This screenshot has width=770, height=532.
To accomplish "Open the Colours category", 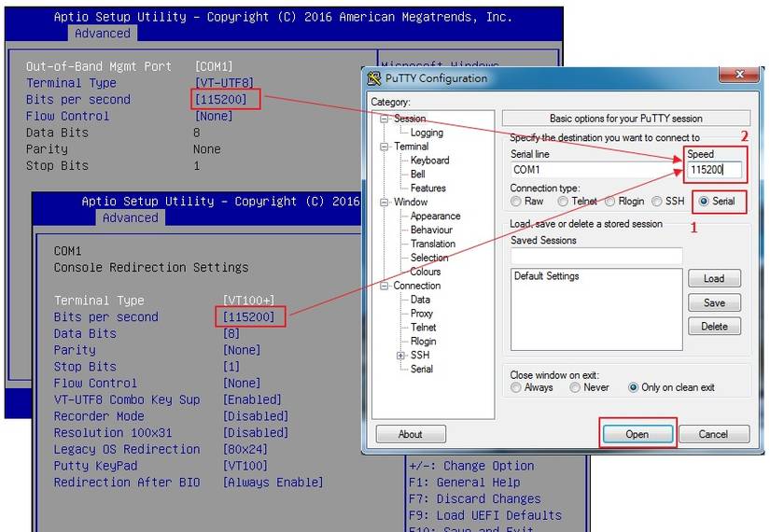I will click(426, 272).
